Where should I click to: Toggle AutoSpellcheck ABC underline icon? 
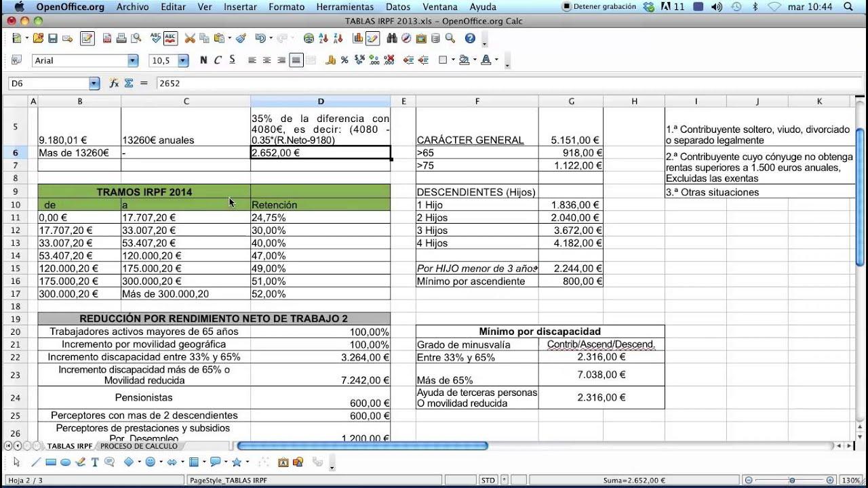170,39
